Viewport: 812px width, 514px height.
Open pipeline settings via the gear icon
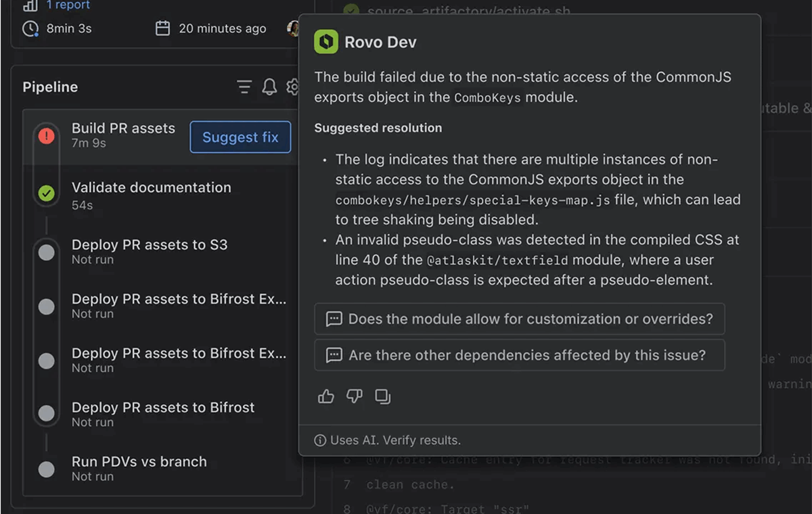[x=293, y=87]
